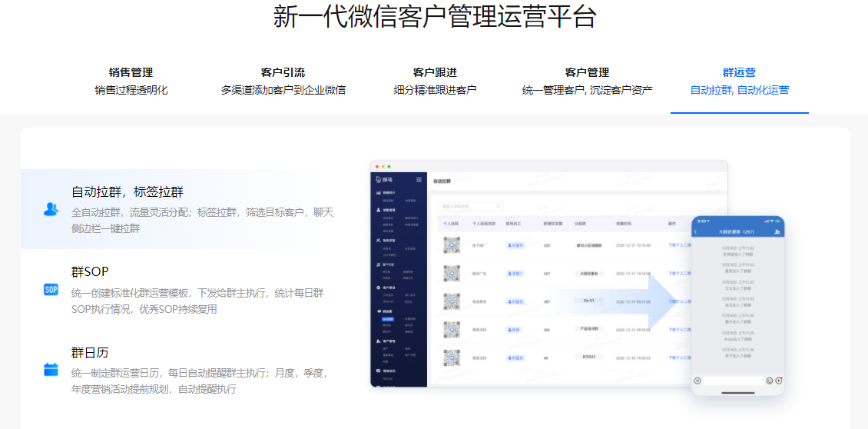
Task: Click the 探马 logo in the dashboard
Action: [x=383, y=180]
